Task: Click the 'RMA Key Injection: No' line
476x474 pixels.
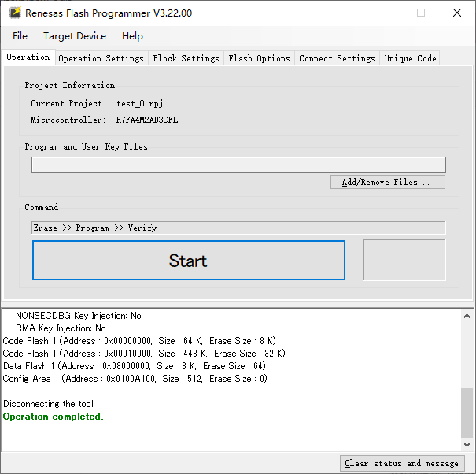Action: coord(61,328)
